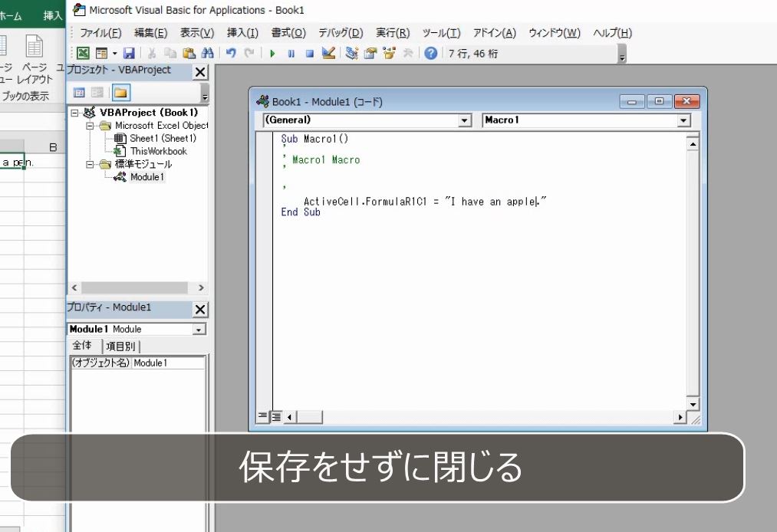Viewport: 777px width, 532px height.
Task: Click the ページ レイアウト view button in Excel
Action: click(x=35, y=58)
